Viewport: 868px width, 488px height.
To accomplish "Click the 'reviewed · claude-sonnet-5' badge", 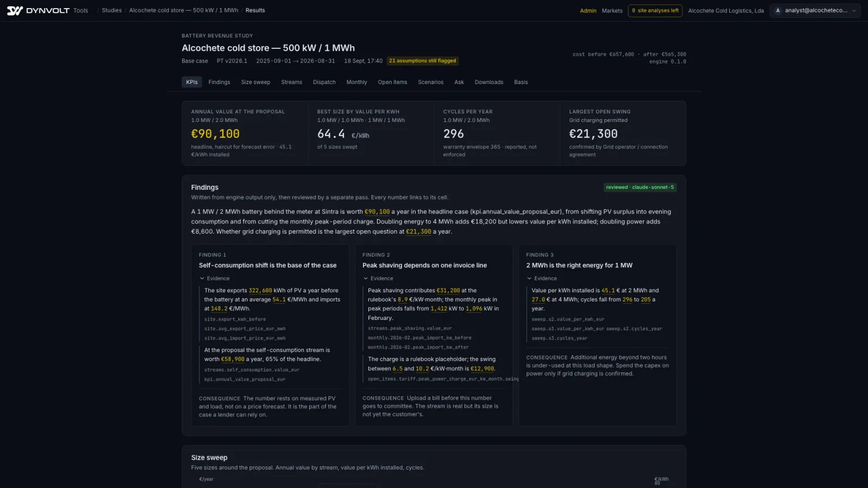I will [x=640, y=187].
